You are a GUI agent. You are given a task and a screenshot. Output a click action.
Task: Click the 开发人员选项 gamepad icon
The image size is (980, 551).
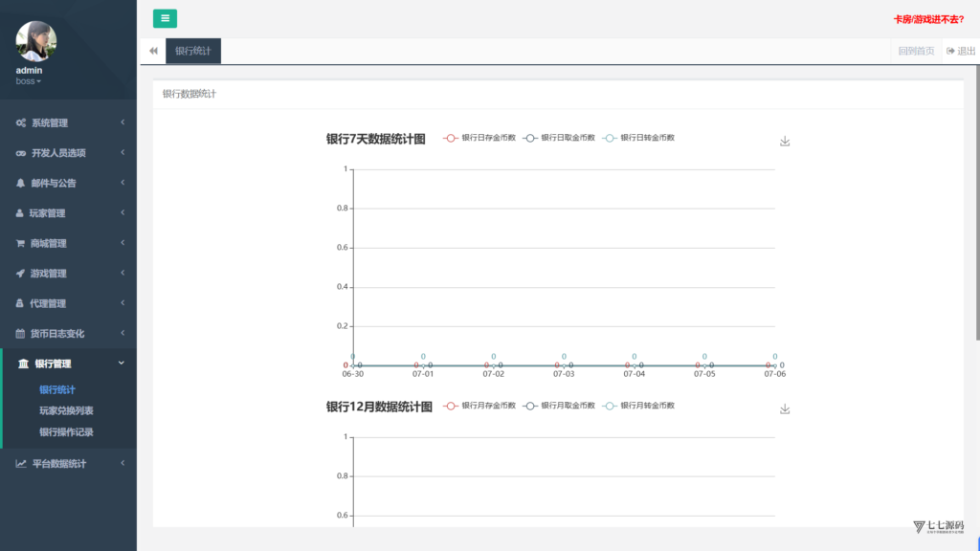pyautogui.click(x=21, y=153)
